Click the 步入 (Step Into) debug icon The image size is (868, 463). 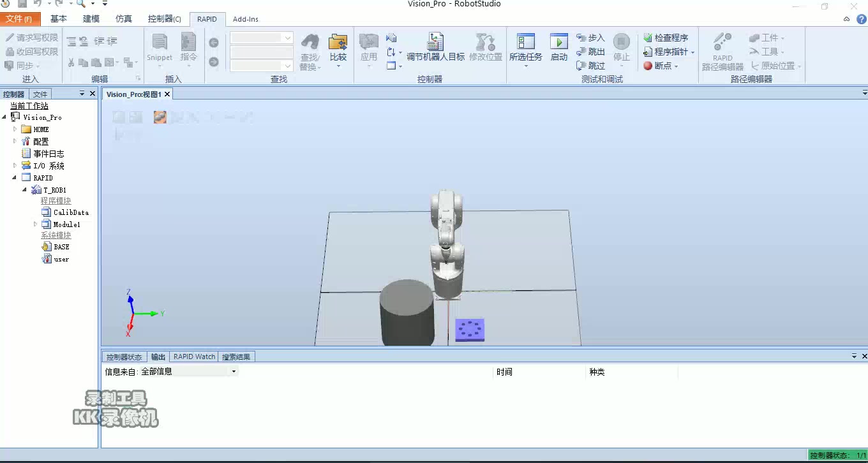[x=581, y=38]
